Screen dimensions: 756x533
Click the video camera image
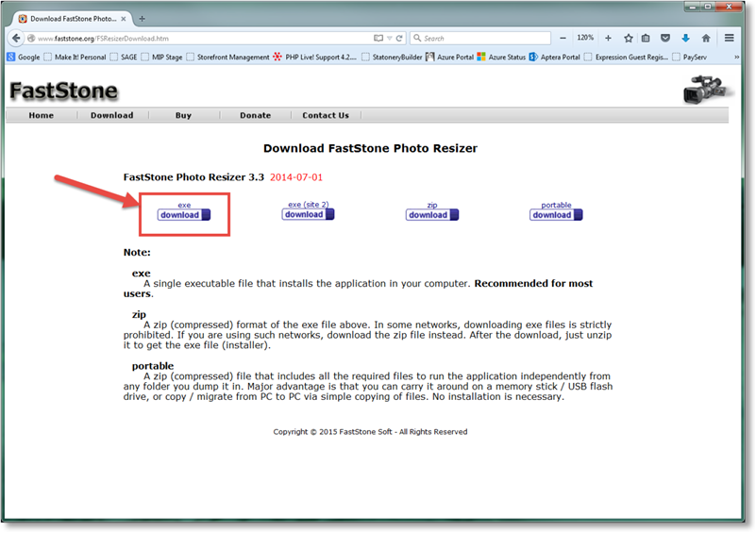point(707,90)
